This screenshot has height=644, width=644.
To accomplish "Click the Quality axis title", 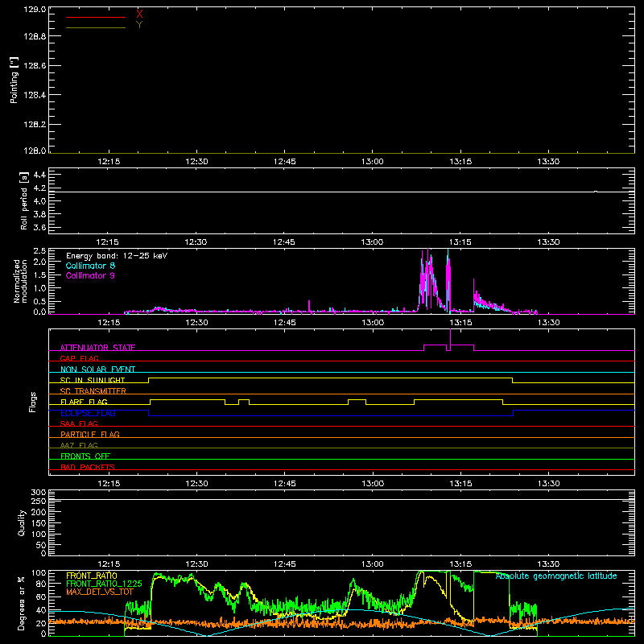I will click(x=22, y=522).
